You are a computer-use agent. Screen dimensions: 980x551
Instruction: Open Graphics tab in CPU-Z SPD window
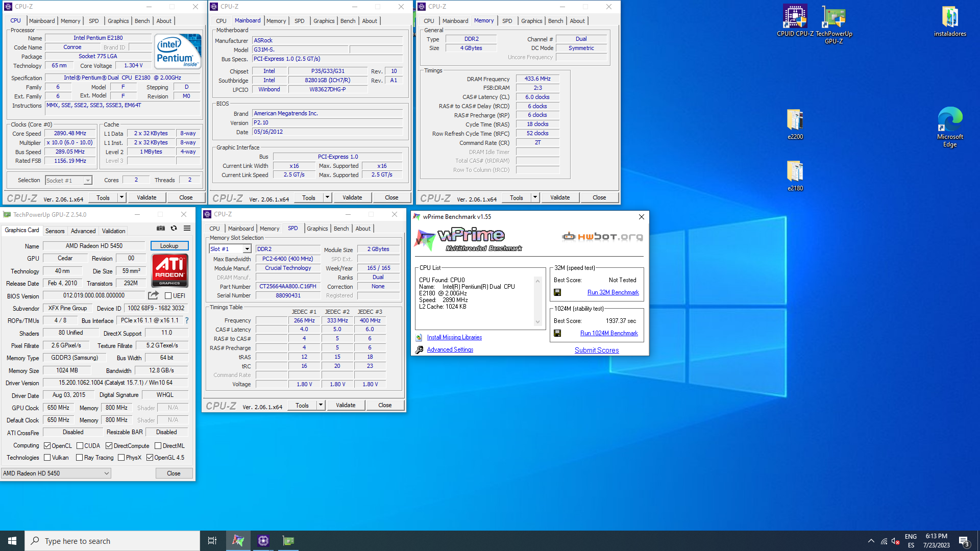coord(317,229)
